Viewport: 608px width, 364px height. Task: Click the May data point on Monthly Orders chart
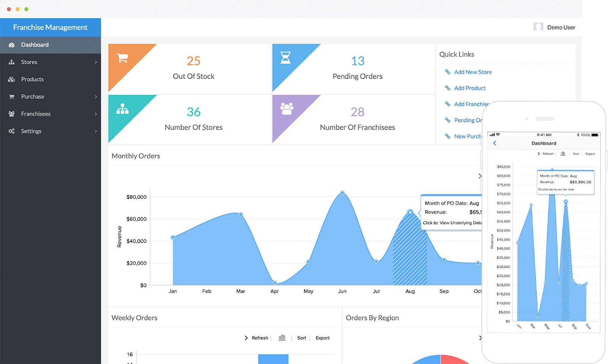click(308, 262)
